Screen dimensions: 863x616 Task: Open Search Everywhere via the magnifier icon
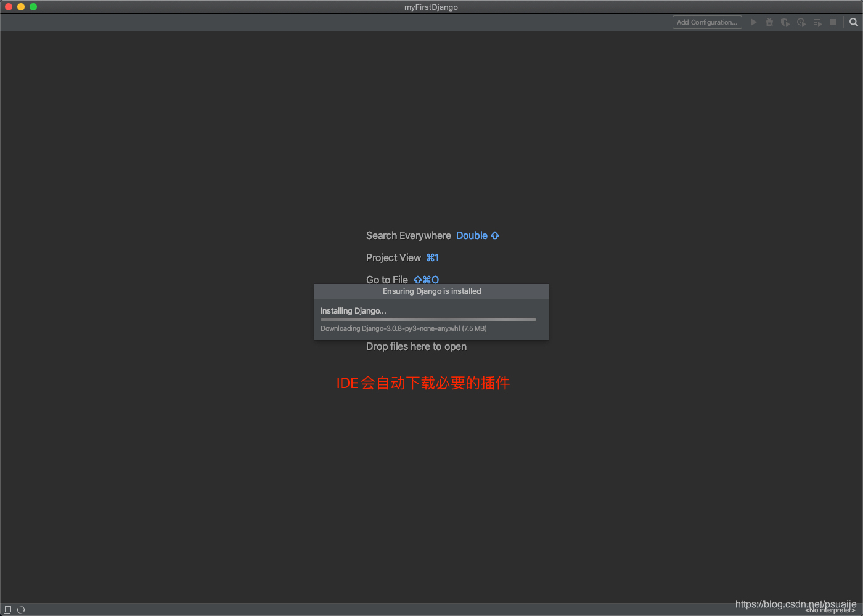pyautogui.click(x=853, y=22)
